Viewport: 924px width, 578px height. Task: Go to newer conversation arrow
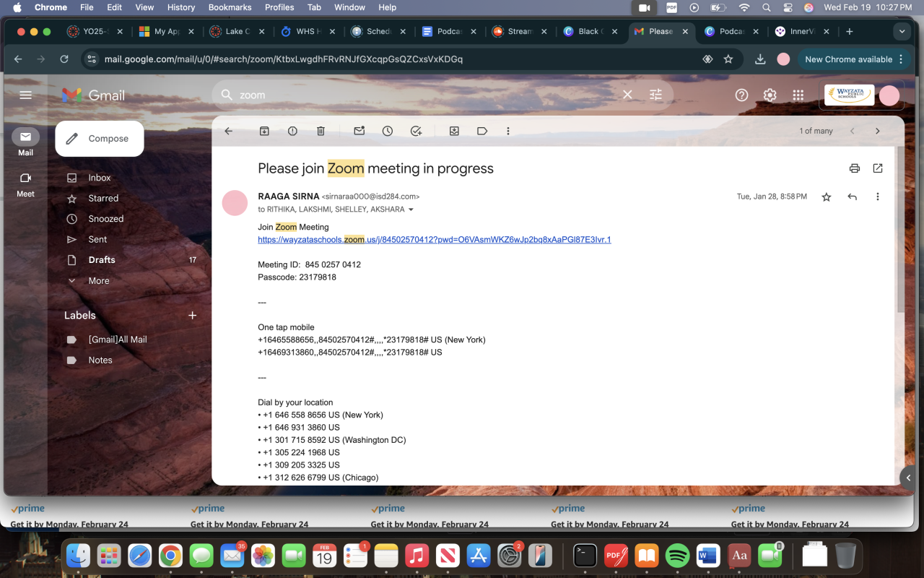(x=853, y=131)
